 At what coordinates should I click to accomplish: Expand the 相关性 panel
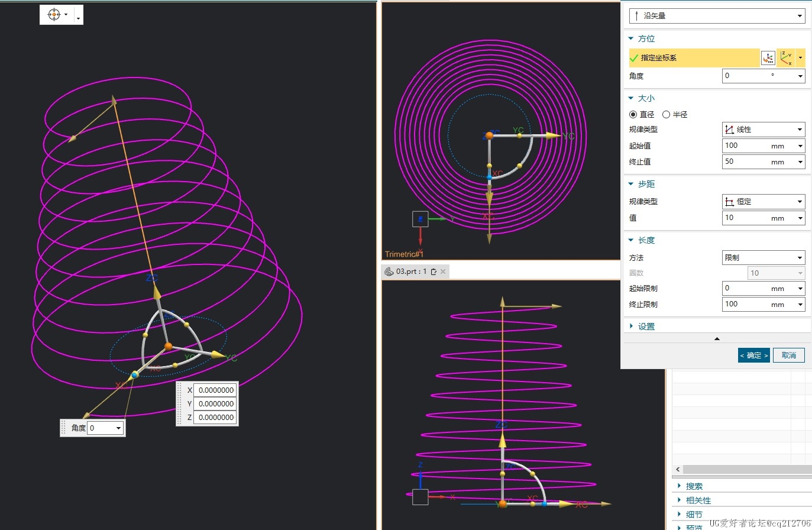(x=680, y=500)
